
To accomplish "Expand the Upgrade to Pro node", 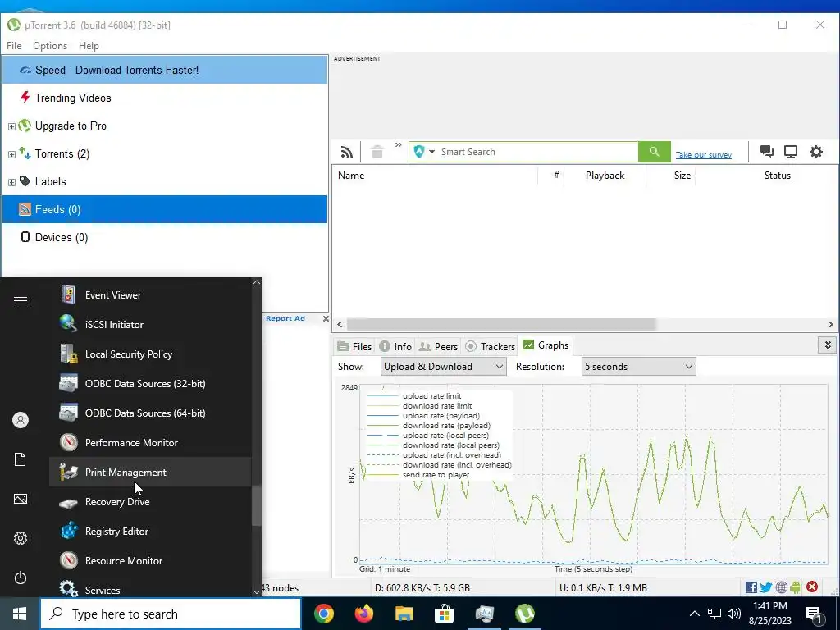I will 11,126.
